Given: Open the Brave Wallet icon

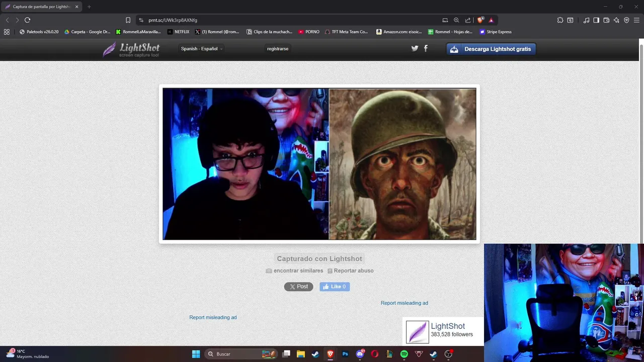Looking at the screenshot, I should pos(606,20).
